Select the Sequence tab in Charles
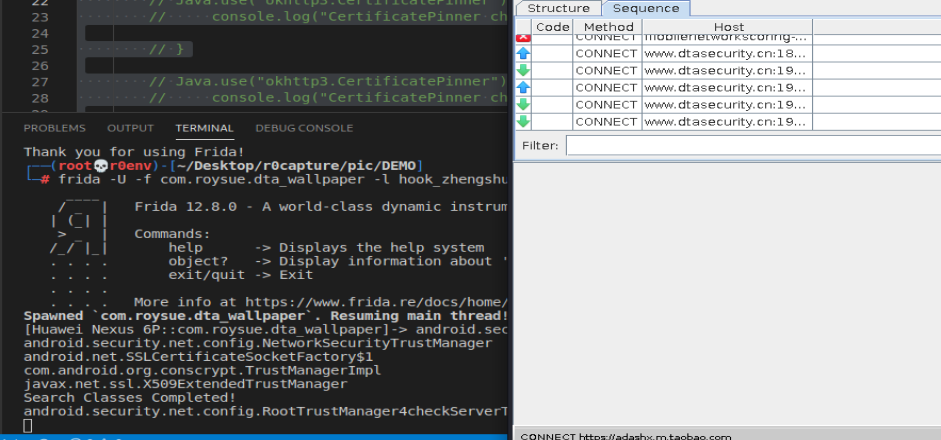The image size is (941, 440). coord(646,8)
